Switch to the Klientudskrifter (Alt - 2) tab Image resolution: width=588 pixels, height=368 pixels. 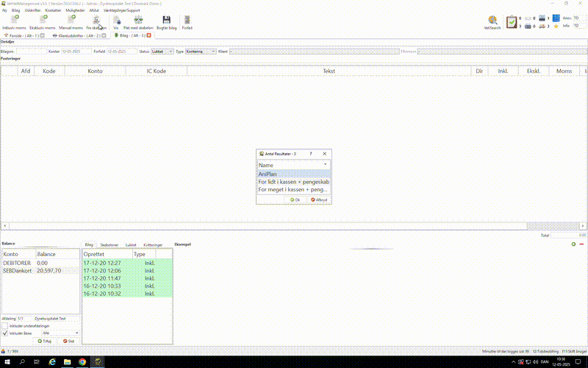(79, 35)
